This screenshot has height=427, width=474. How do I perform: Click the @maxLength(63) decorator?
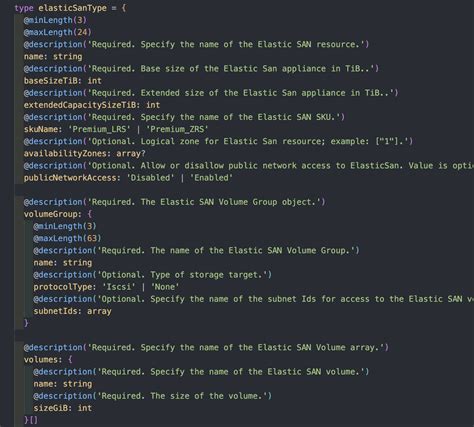(67, 238)
